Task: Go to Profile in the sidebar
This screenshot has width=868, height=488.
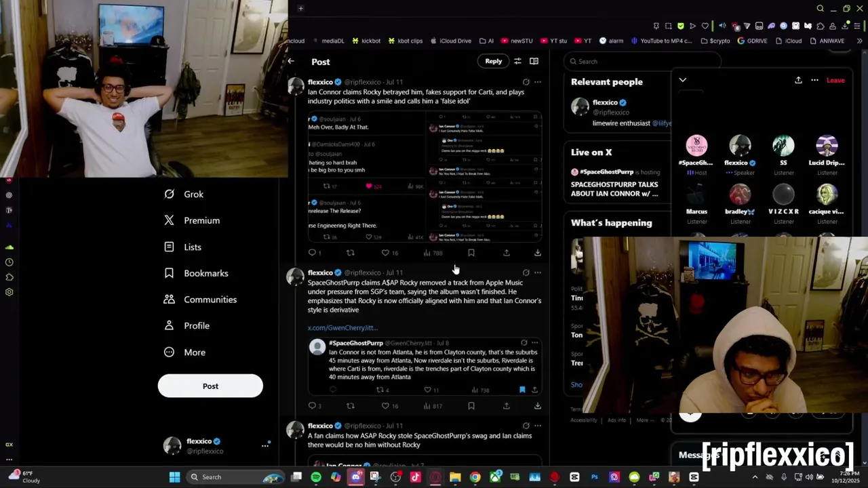Action: [x=187, y=326]
